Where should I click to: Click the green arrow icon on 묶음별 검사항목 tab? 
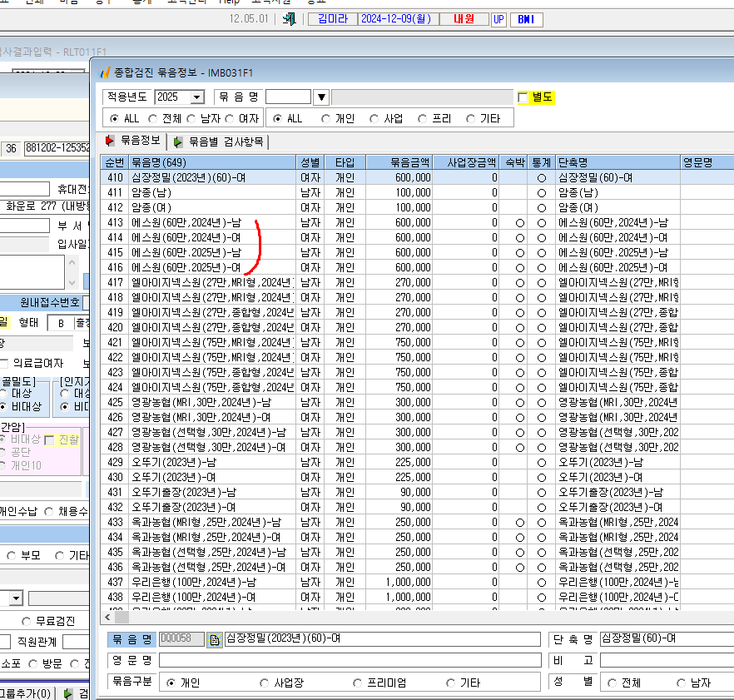pyautogui.click(x=178, y=141)
